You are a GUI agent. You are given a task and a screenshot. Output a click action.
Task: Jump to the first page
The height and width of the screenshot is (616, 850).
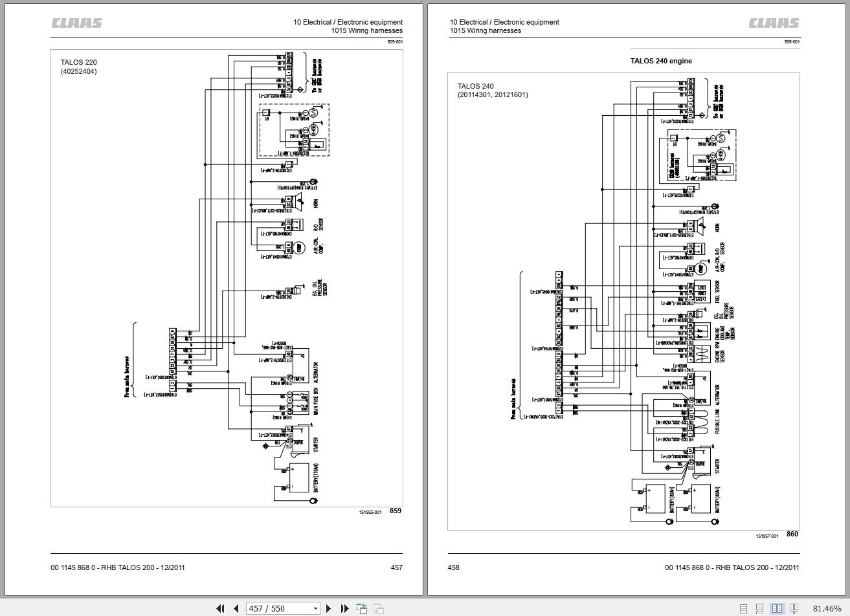(x=220, y=608)
